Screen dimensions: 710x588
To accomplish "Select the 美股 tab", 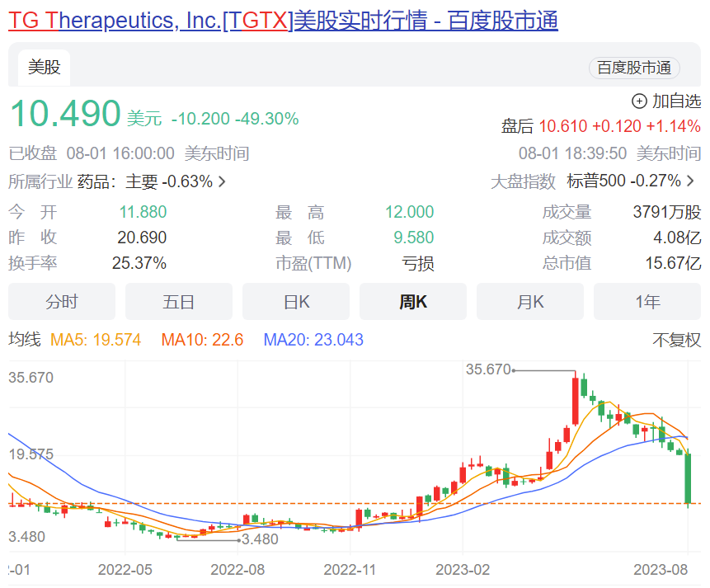I will point(43,67).
